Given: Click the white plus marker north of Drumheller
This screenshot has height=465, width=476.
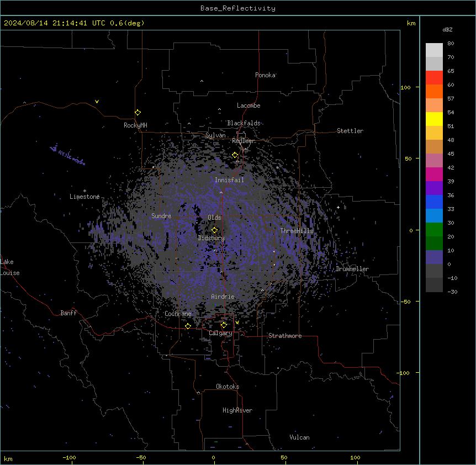Looking at the screenshot, I should point(338,207).
